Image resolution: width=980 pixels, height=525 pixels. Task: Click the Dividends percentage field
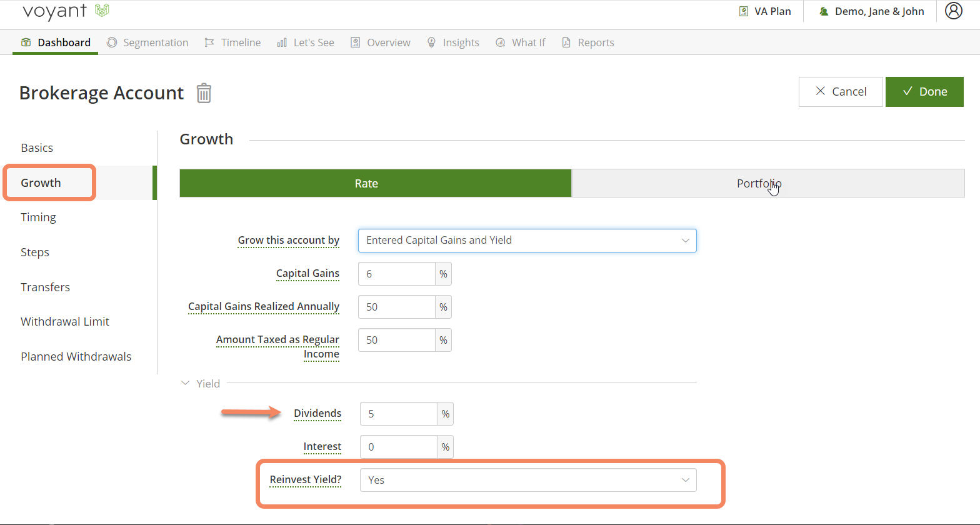[398, 414]
